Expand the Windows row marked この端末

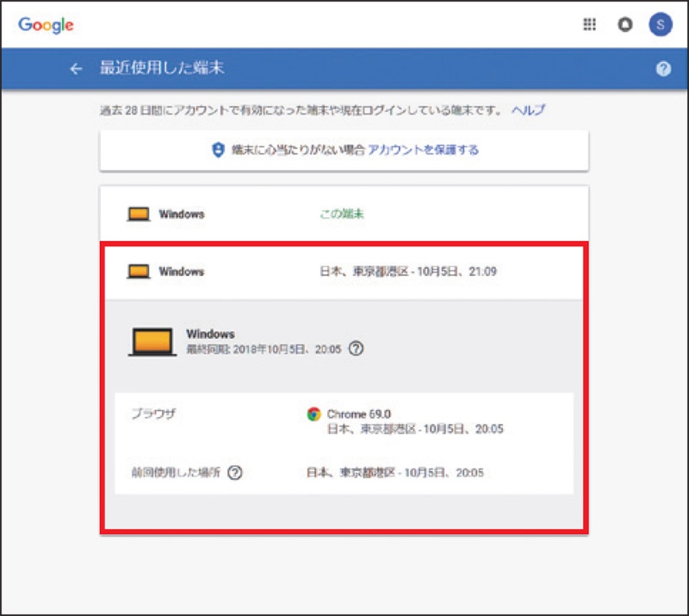tap(344, 214)
